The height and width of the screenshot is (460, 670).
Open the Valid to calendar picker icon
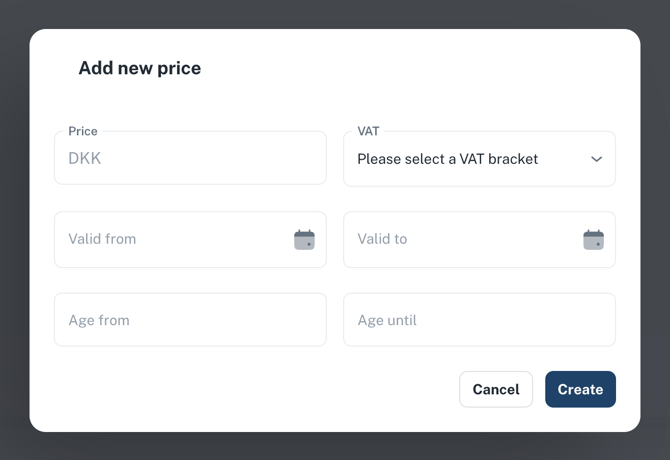point(593,239)
